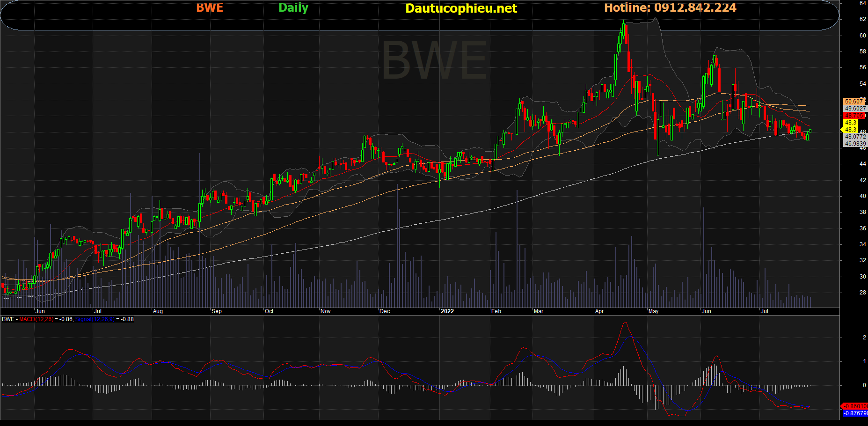Viewport: 868px width, 426px height.
Task: Click the orange BWE ticker title
Action: [210, 7]
